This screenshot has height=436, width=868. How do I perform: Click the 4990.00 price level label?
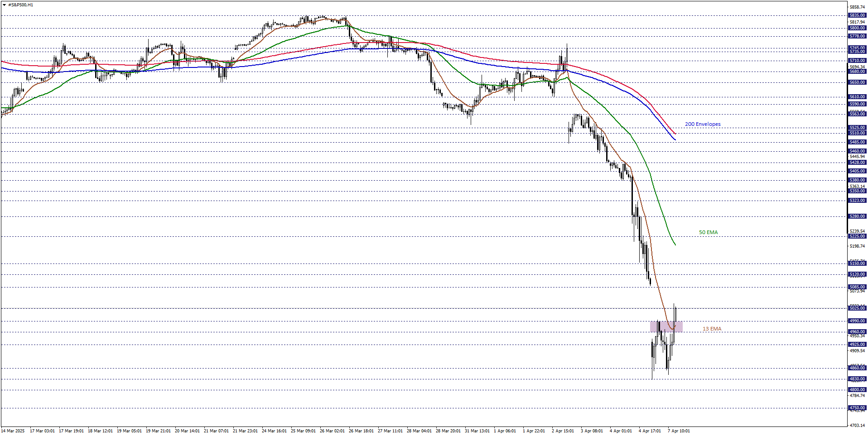pyautogui.click(x=857, y=321)
